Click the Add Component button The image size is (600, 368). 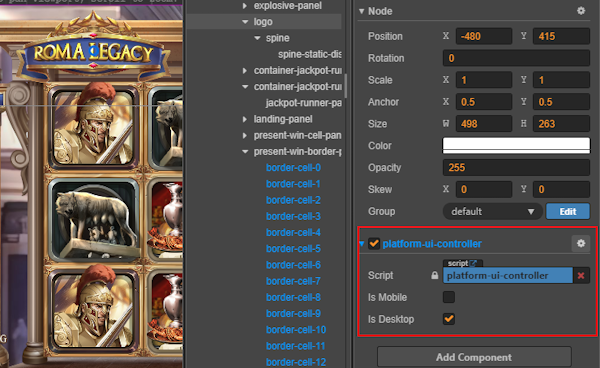click(474, 357)
